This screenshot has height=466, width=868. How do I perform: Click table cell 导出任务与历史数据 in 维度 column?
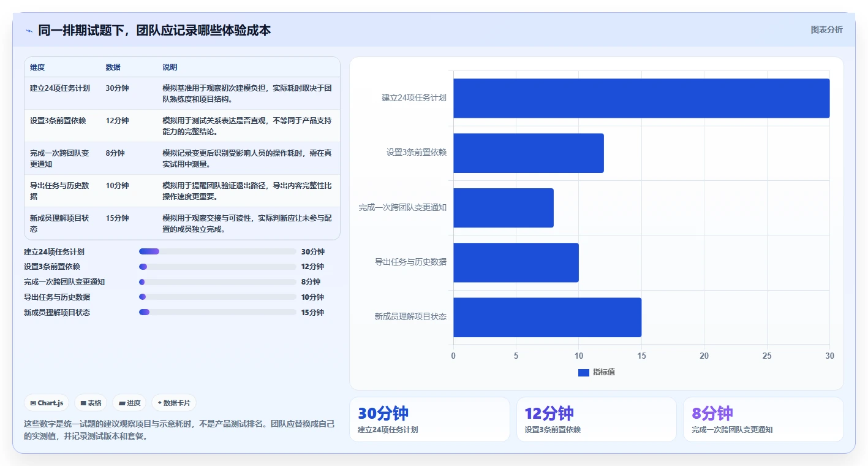pos(60,191)
